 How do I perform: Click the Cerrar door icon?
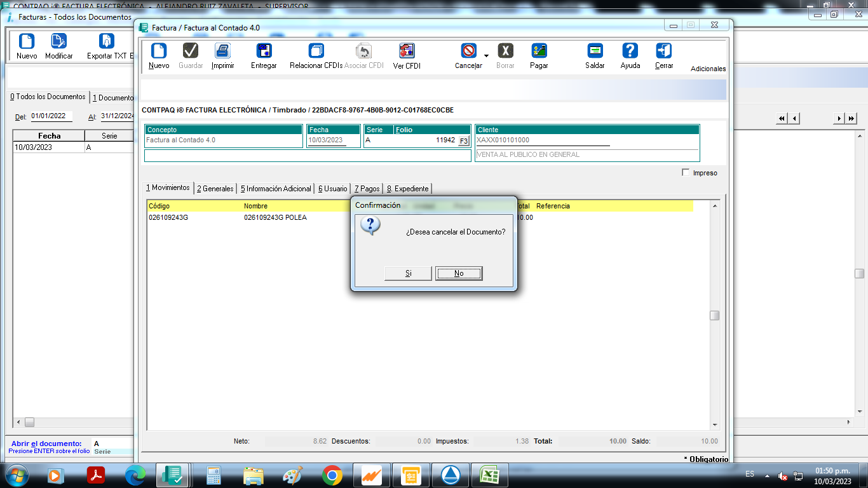(x=664, y=51)
